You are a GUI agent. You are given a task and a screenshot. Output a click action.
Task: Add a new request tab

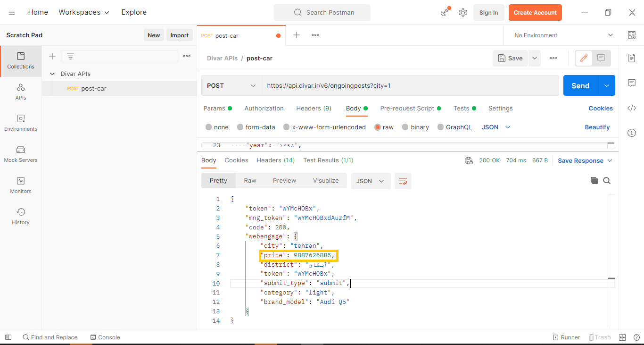point(297,35)
